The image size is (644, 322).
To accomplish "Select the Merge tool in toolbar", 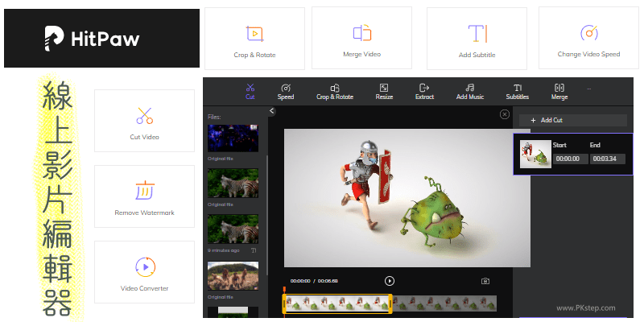I will pyautogui.click(x=559, y=92).
